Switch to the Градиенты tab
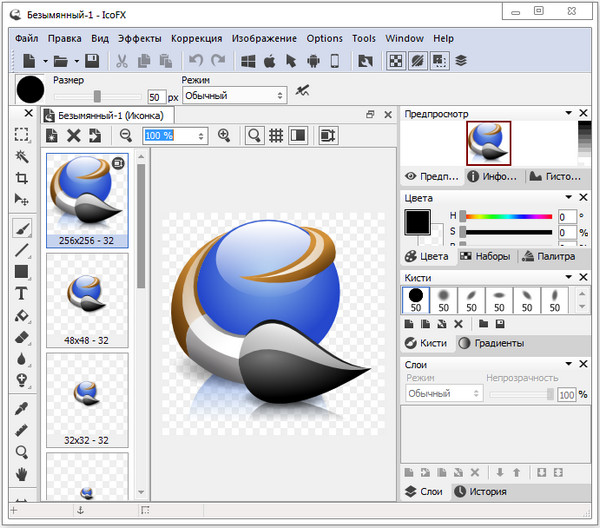600x528 pixels. point(490,343)
